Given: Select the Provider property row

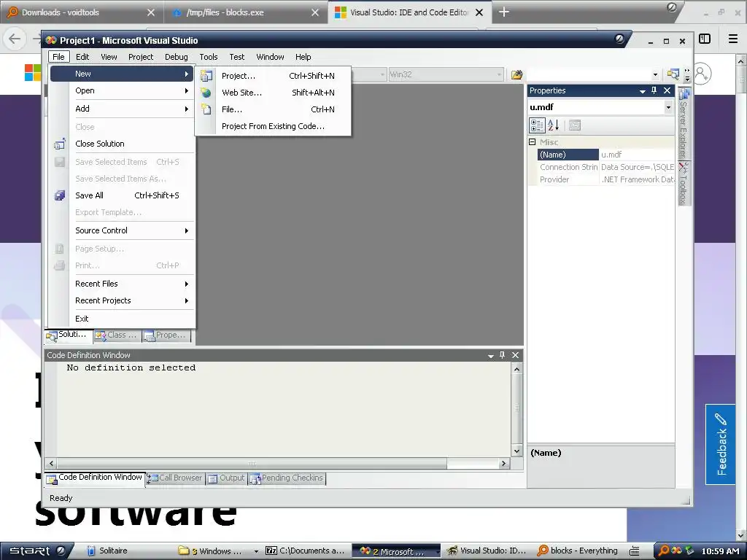Looking at the screenshot, I should click(x=606, y=179).
